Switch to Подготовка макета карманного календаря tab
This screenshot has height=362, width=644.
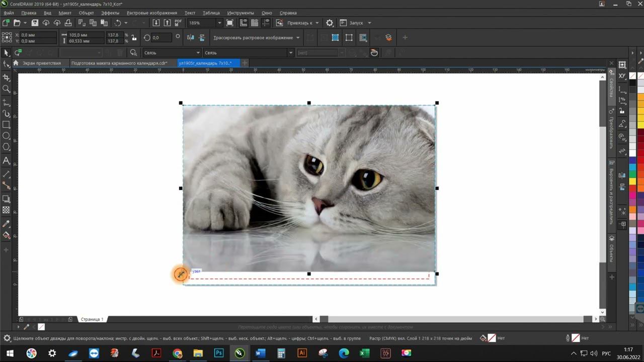[x=119, y=63]
